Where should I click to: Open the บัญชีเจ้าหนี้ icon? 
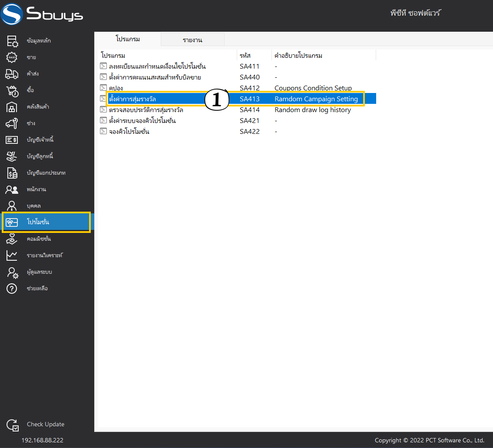[x=12, y=139]
